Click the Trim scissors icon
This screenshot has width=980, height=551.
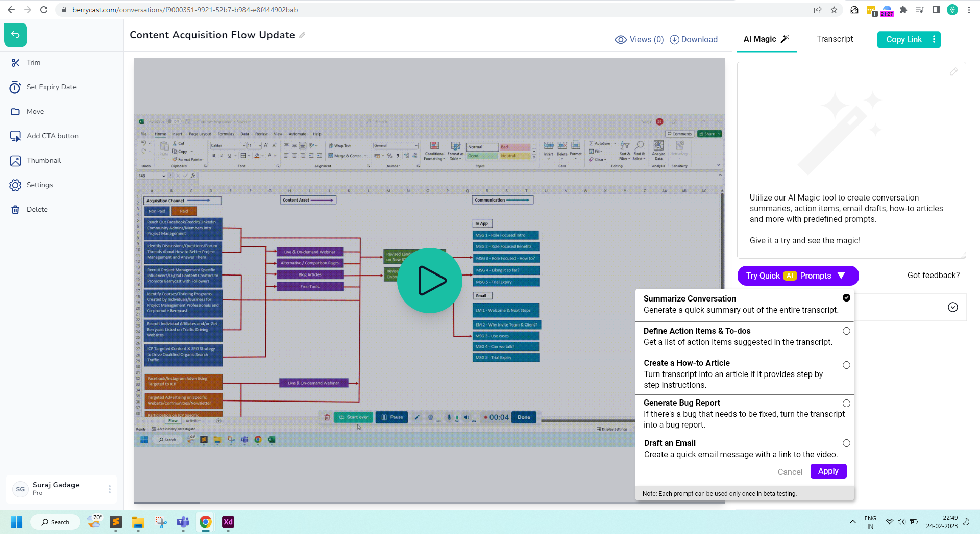point(15,62)
